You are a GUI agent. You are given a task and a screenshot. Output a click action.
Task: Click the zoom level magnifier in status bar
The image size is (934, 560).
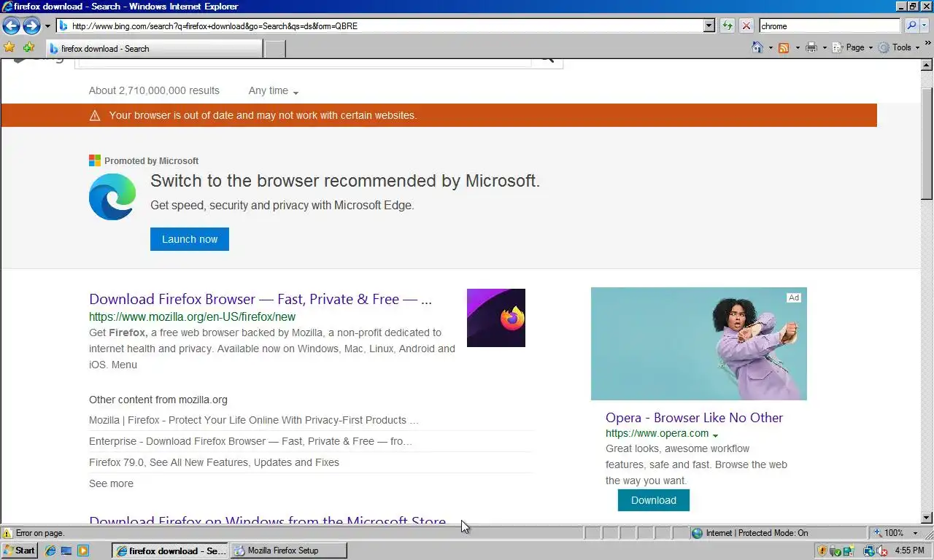click(x=878, y=533)
